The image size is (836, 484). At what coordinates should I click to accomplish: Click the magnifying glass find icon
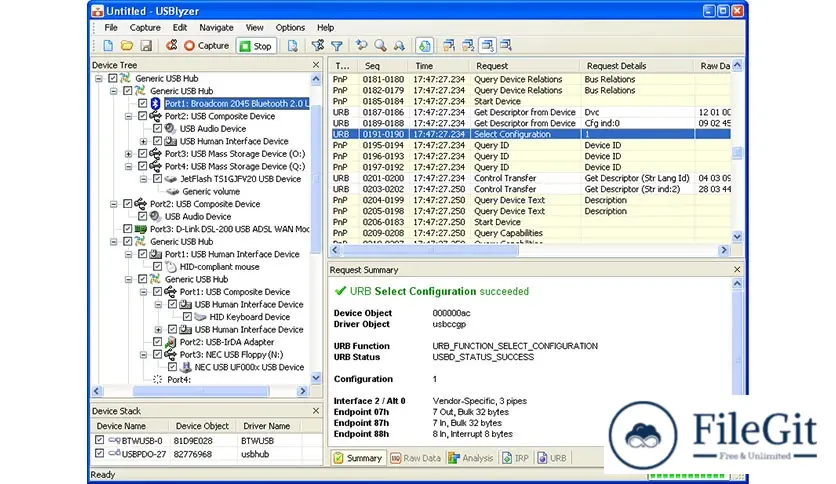click(381, 46)
